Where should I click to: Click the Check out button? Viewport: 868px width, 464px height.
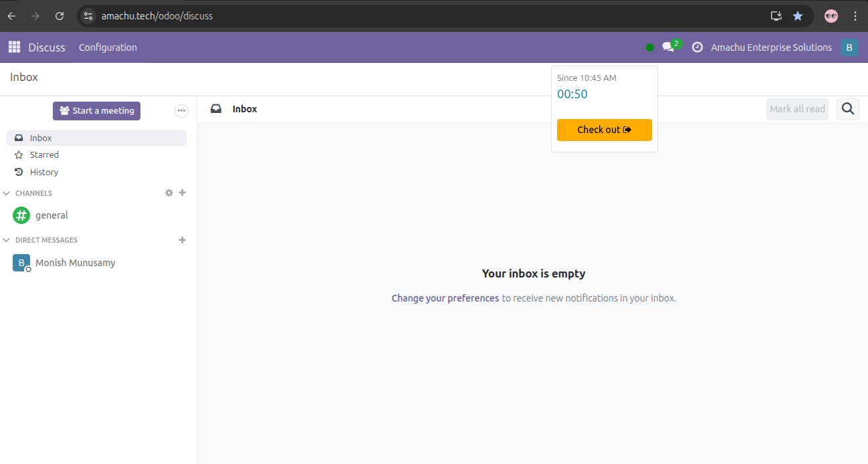tap(604, 130)
